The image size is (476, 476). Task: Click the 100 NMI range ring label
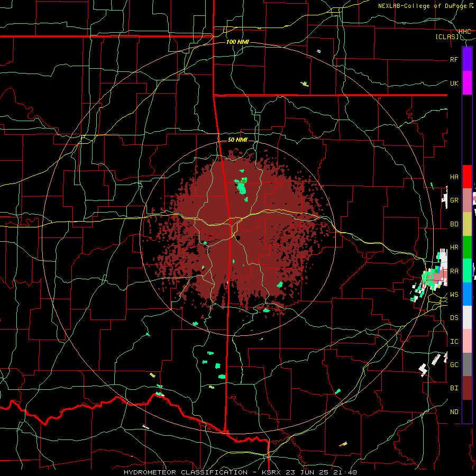click(237, 42)
